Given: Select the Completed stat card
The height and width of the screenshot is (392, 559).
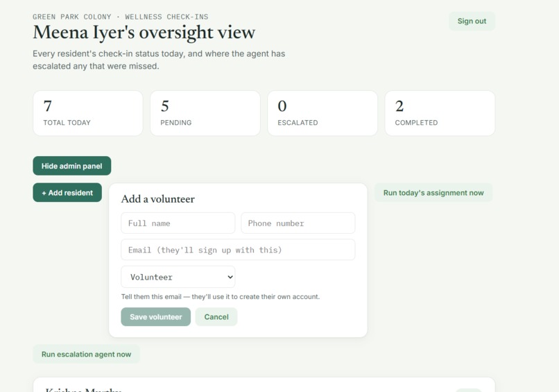Looking at the screenshot, I should coord(440,113).
